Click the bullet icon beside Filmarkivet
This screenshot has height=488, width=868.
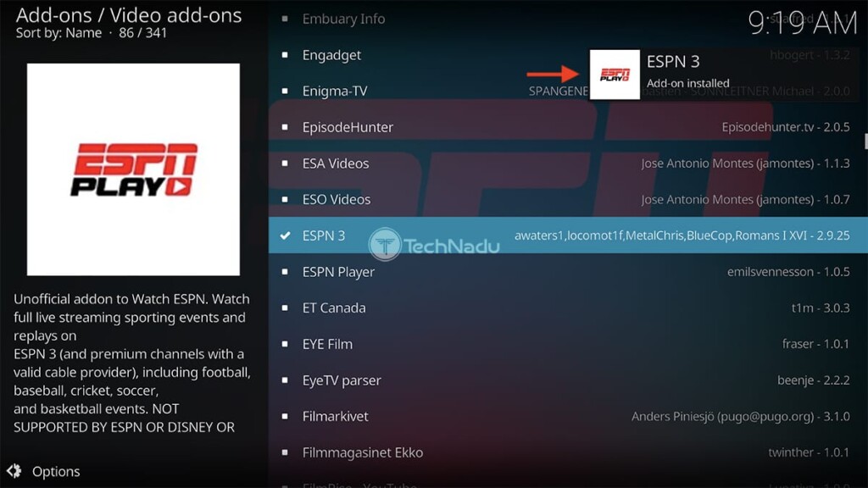pos(285,416)
